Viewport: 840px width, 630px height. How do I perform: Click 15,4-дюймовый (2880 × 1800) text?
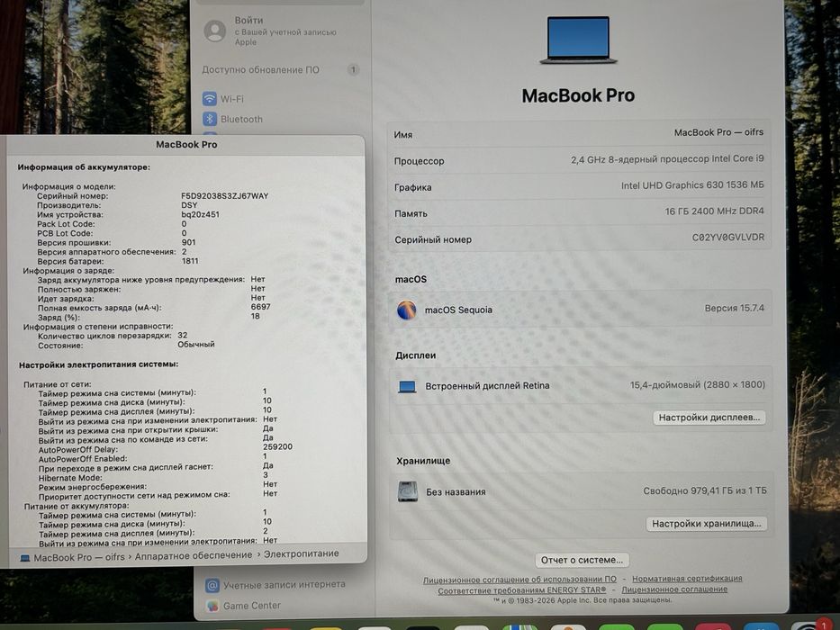[697, 384]
